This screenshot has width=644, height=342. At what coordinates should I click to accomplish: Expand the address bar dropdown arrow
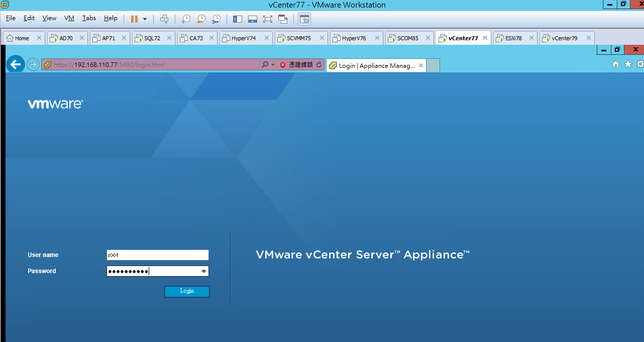pyautogui.click(x=273, y=65)
